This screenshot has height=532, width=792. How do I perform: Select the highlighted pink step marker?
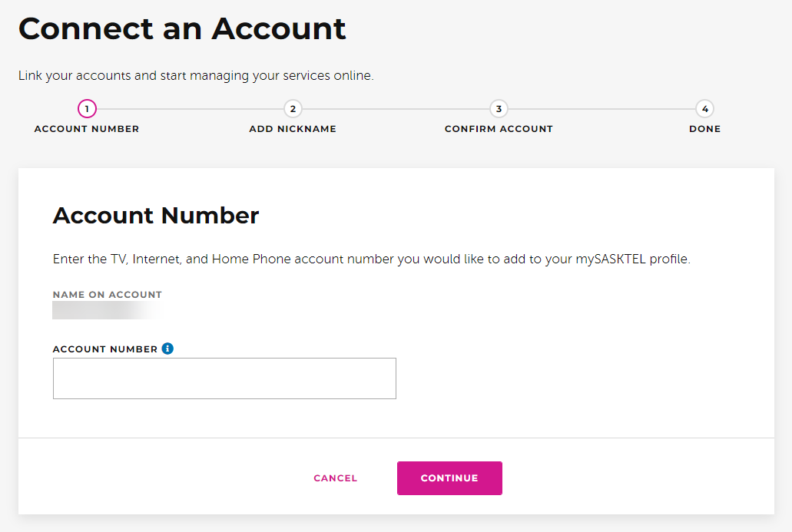(x=87, y=108)
